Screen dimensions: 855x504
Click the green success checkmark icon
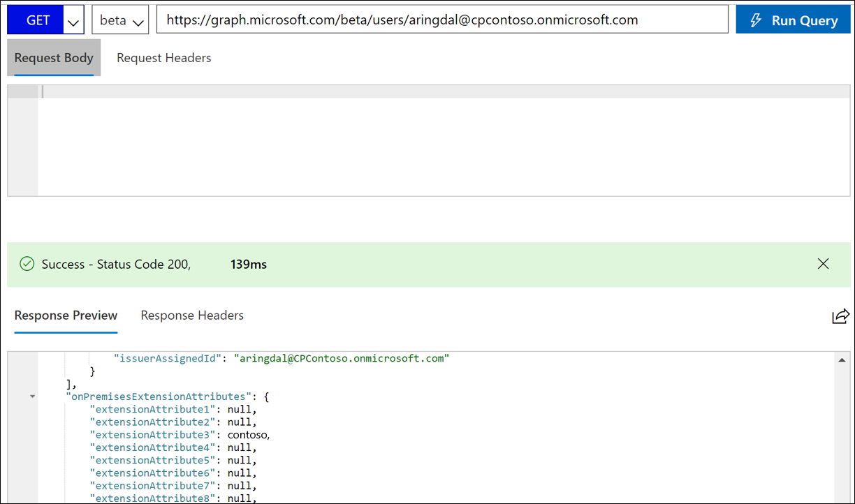pos(27,264)
